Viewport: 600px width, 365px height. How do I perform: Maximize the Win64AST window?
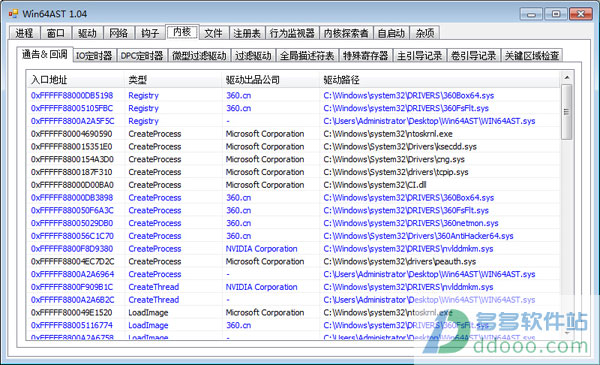556,14
